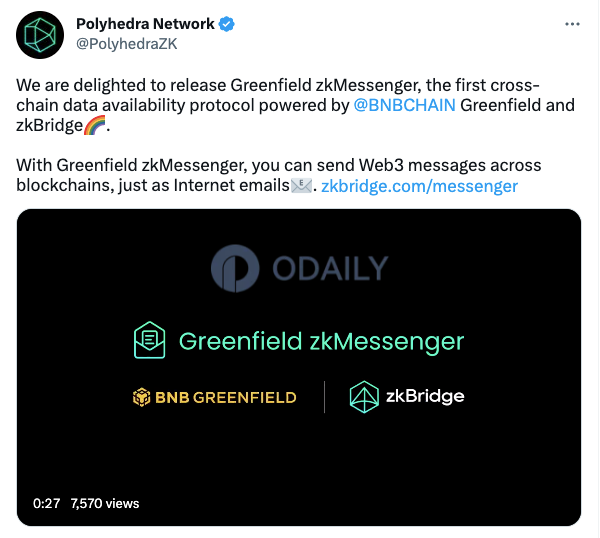The height and width of the screenshot is (538, 600).
Task: Follow the zkbridge.com/messenger link
Action: point(419,186)
